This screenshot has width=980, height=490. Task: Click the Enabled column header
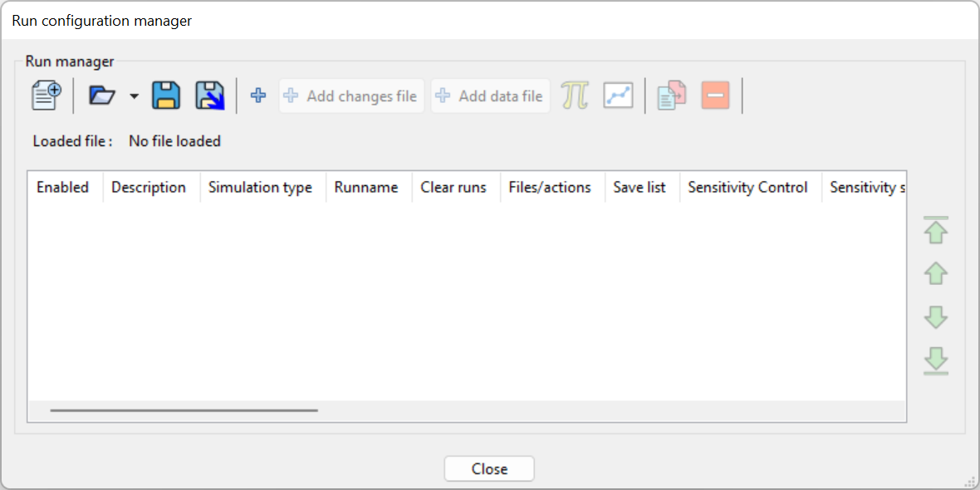[62, 188]
